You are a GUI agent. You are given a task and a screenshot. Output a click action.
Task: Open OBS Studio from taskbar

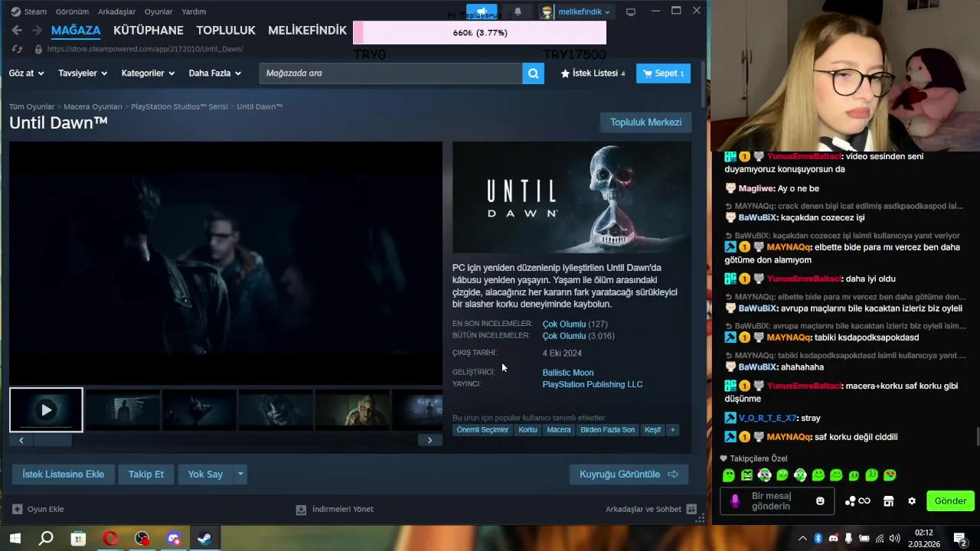(142, 539)
